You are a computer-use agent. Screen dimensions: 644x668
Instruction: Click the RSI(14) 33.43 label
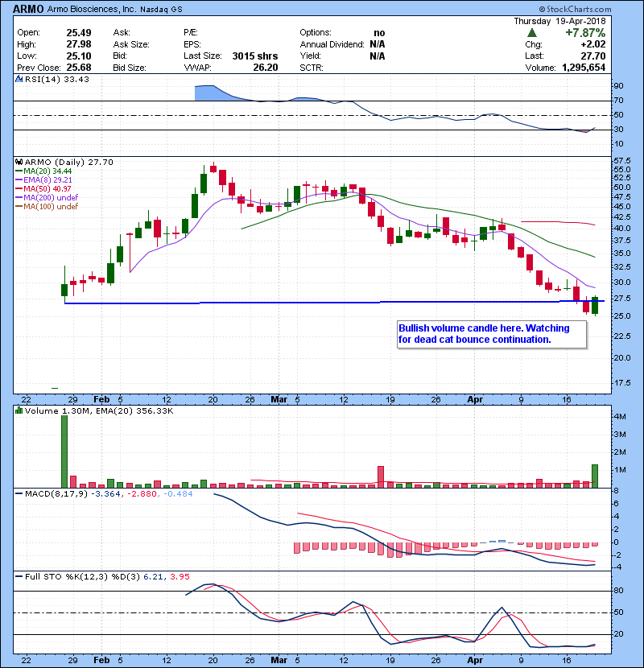pyautogui.click(x=56, y=79)
